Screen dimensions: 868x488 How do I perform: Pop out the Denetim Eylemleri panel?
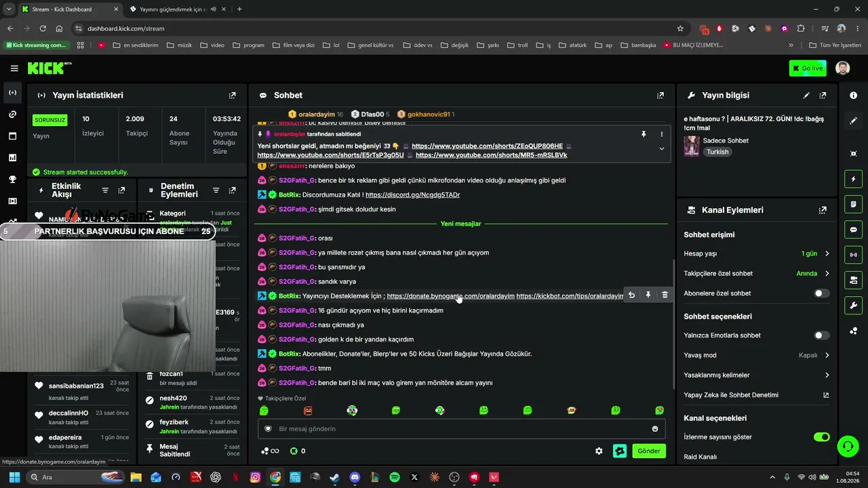(x=233, y=190)
